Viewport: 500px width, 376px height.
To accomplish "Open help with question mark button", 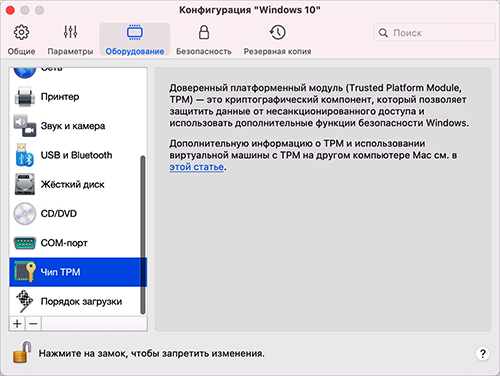I will [x=483, y=354].
